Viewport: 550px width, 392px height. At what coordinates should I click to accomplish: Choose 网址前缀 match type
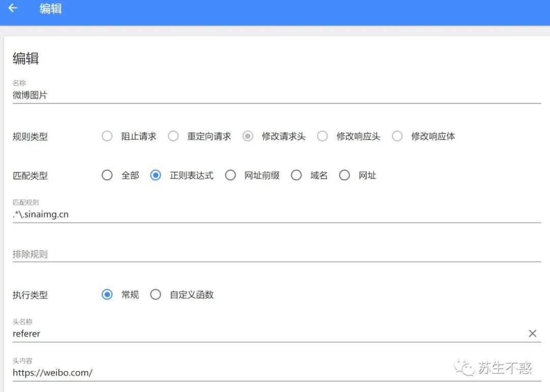pos(230,176)
